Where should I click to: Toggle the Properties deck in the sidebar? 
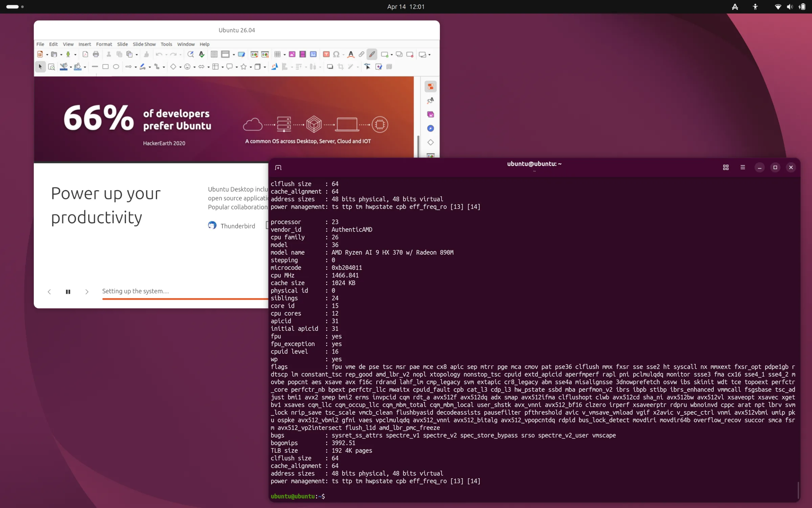pyautogui.click(x=430, y=86)
